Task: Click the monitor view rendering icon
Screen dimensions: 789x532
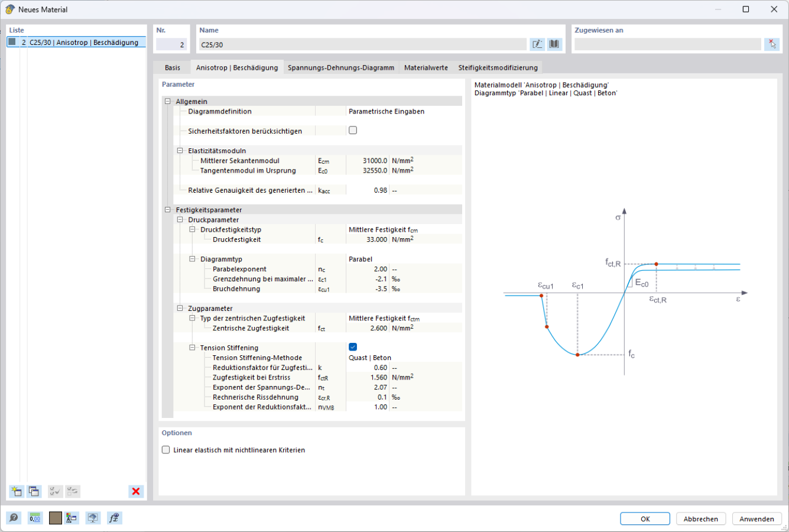Action: click(93, 518)
